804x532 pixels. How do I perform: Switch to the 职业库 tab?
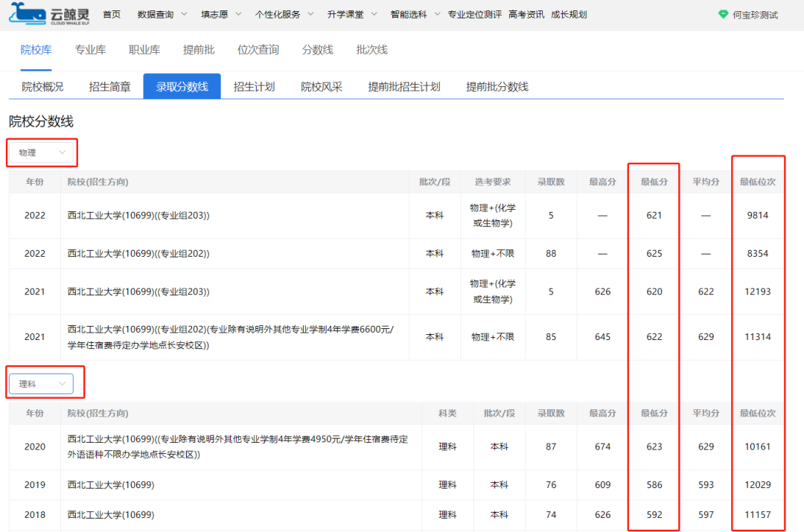pos(144,50)
